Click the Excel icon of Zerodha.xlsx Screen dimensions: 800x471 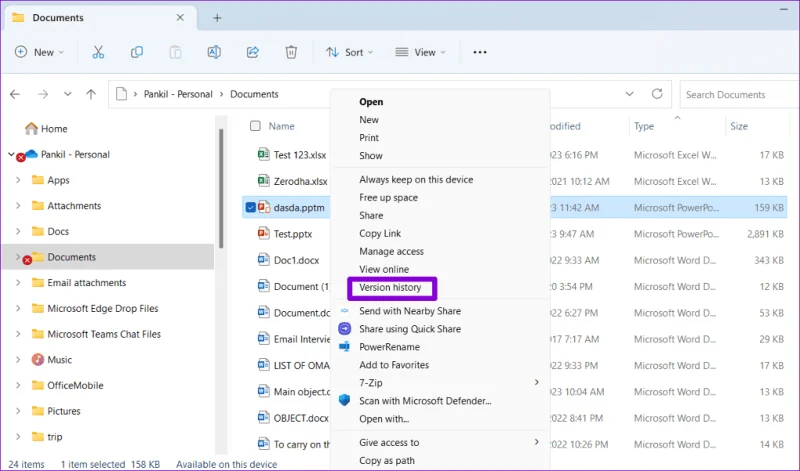[263, 181]
